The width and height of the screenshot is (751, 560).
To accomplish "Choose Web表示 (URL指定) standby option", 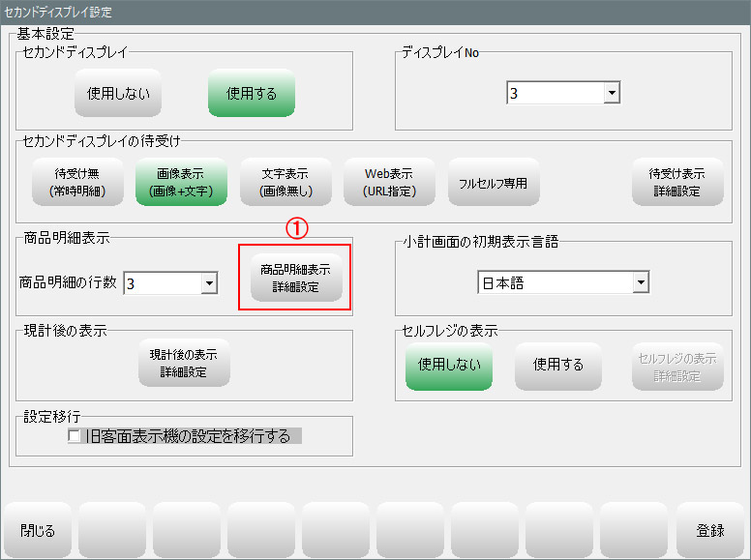I will pos(389,183).
